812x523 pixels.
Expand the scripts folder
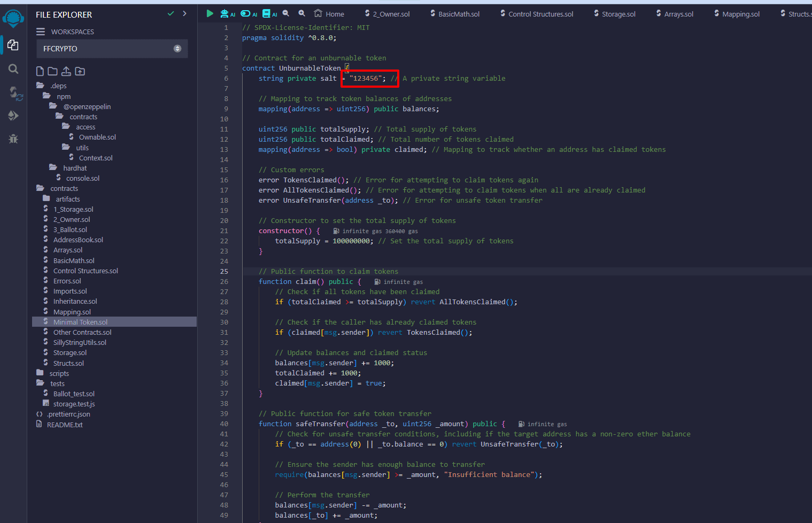53,373
